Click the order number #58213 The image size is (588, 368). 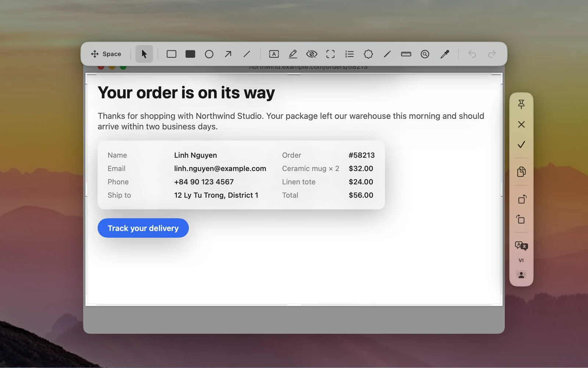coord(361,155)
